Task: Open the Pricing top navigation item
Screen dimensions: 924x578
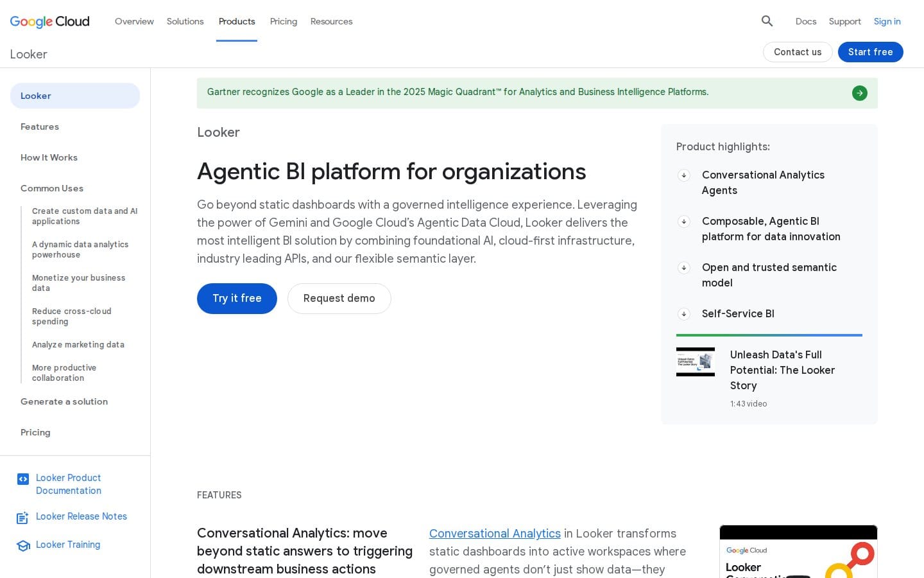Action: point(284,21)
